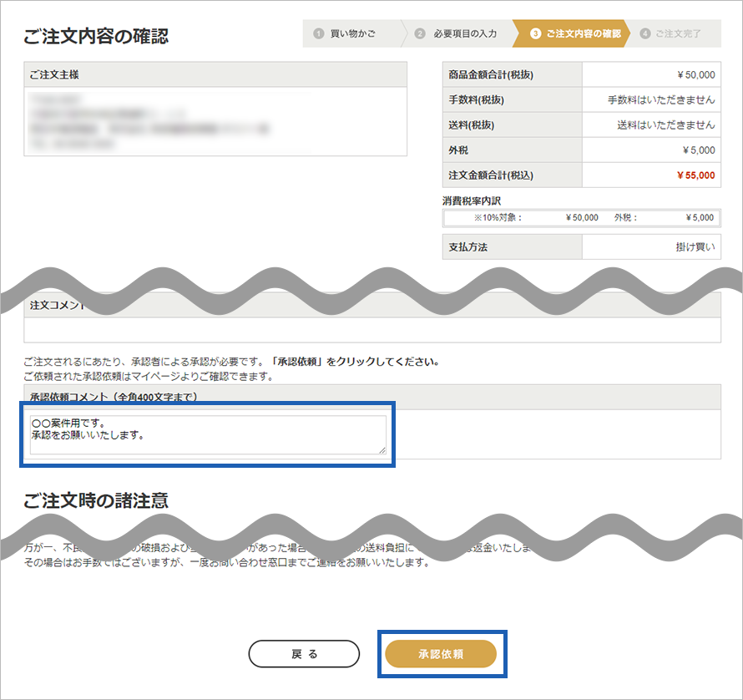Click the ご注文主様 section header

click(215, 74)
